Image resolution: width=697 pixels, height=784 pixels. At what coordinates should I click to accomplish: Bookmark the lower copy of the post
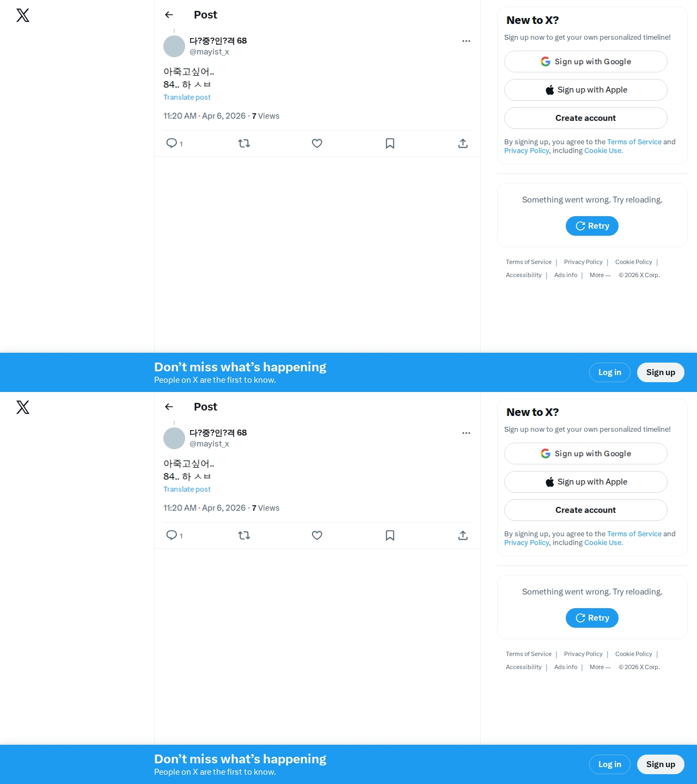[390, 535]
